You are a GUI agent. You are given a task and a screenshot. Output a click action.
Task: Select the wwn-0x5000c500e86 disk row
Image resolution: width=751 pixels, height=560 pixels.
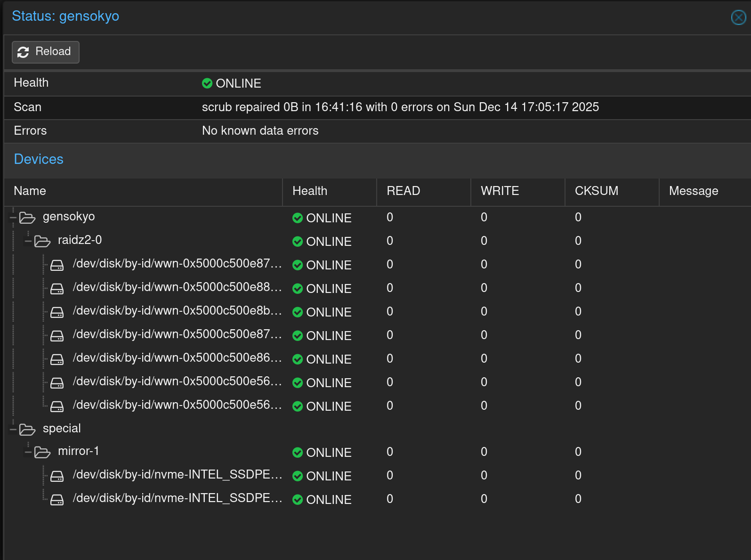[378, 359]
